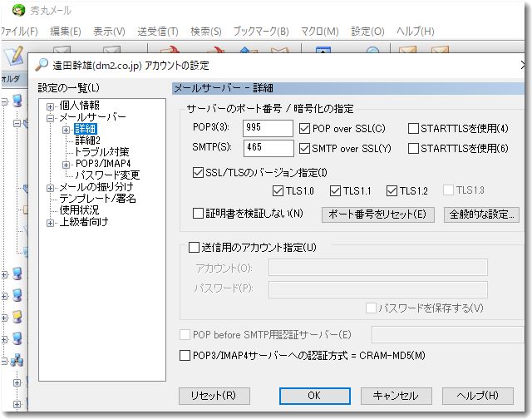
Task: Enable STARTTLSを使用(4) for POP3
Action: click(x=413, y=129)
